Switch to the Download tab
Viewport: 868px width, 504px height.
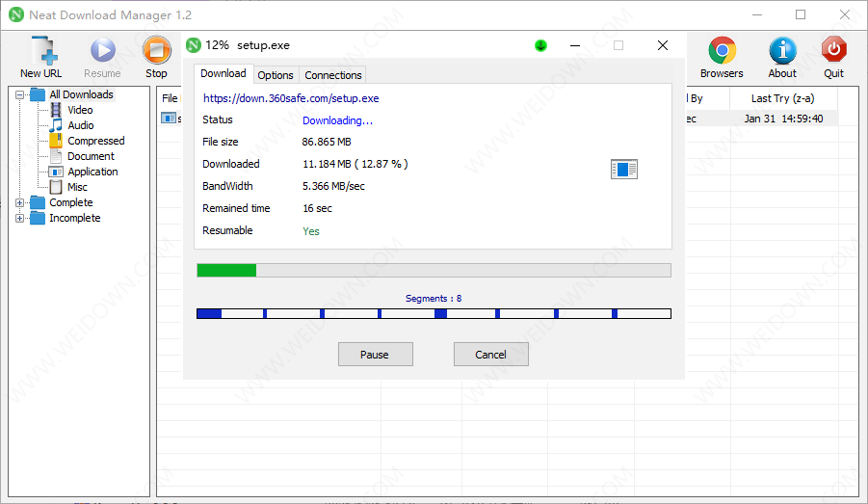[x=224, y=73]
